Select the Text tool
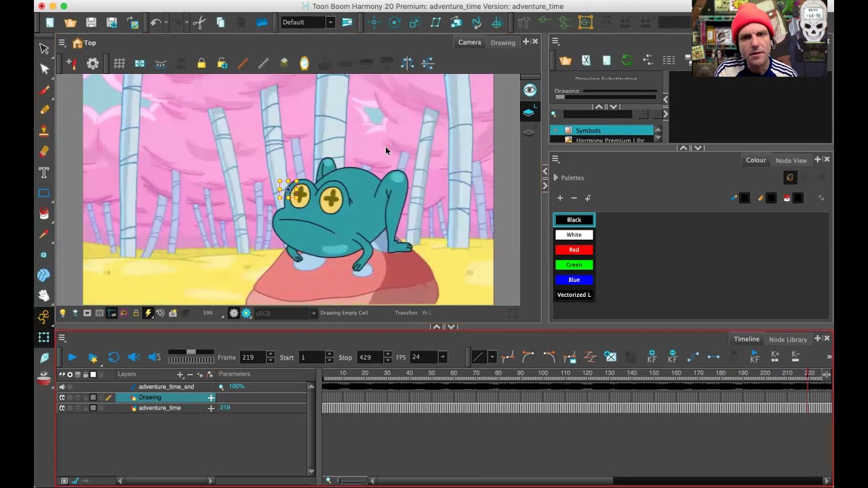 coord(44,172)
